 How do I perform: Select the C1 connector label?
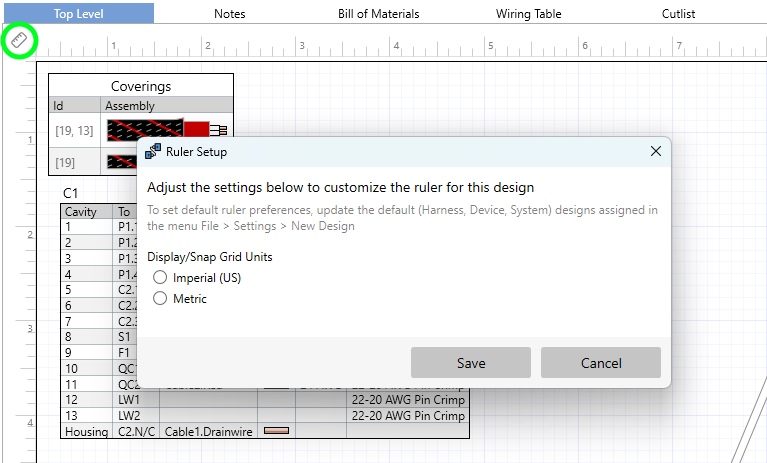(70, 193)
